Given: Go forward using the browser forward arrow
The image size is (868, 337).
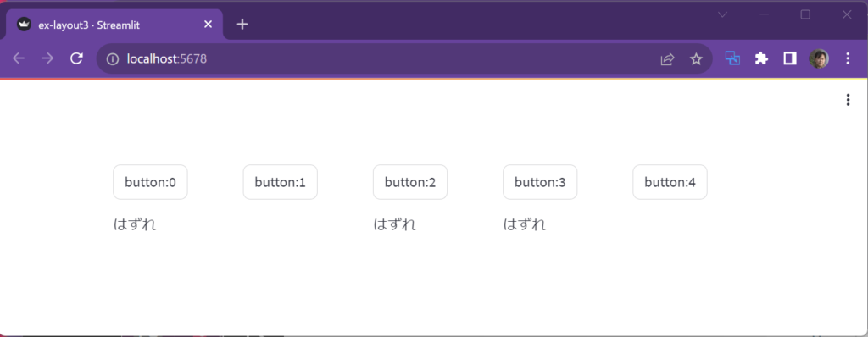Looking at the screenshot, I should [47, 58].
